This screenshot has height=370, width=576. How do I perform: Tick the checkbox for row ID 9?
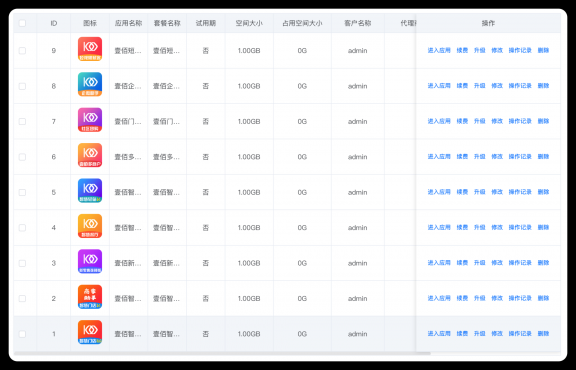pos(22,51)
